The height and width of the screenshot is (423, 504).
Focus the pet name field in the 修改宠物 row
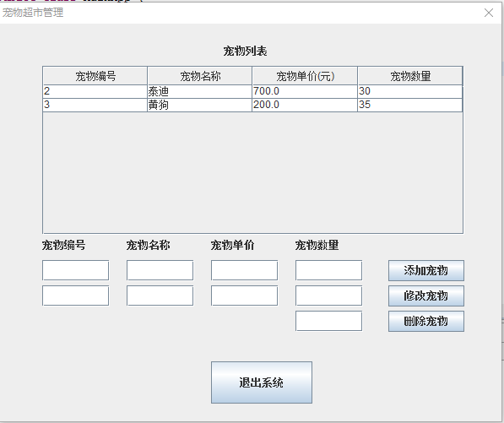[160, 296]
